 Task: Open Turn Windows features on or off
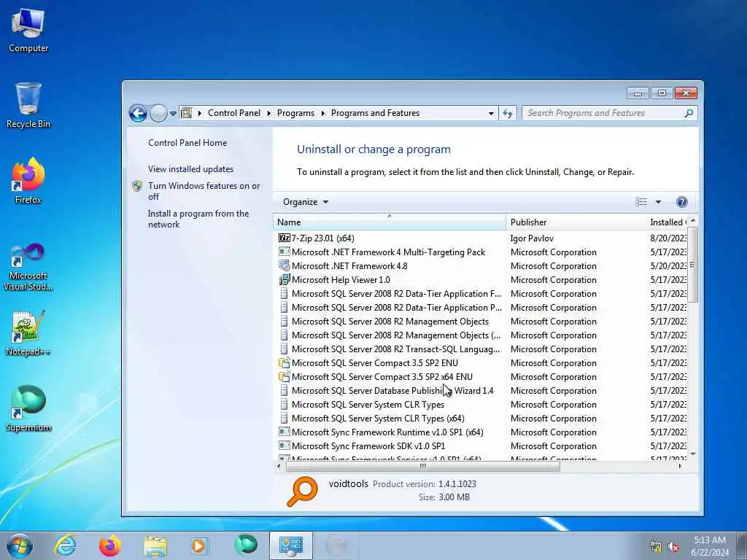tap(204, 191)
